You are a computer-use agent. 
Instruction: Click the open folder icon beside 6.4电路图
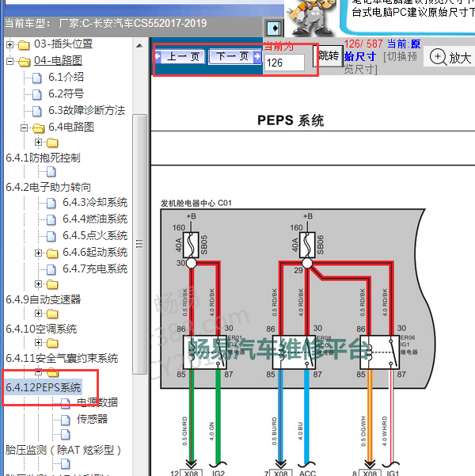(38, 128)
